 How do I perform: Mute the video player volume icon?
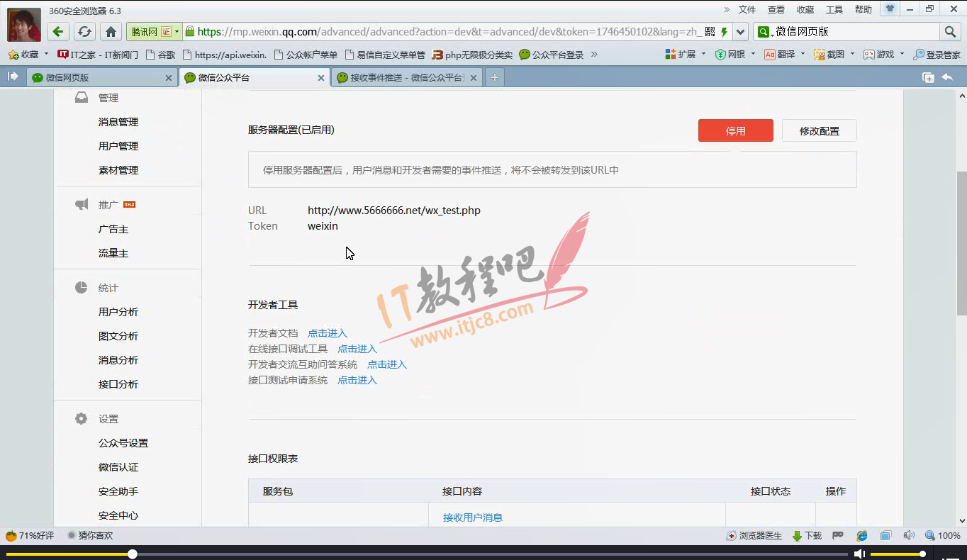point(859,554)
